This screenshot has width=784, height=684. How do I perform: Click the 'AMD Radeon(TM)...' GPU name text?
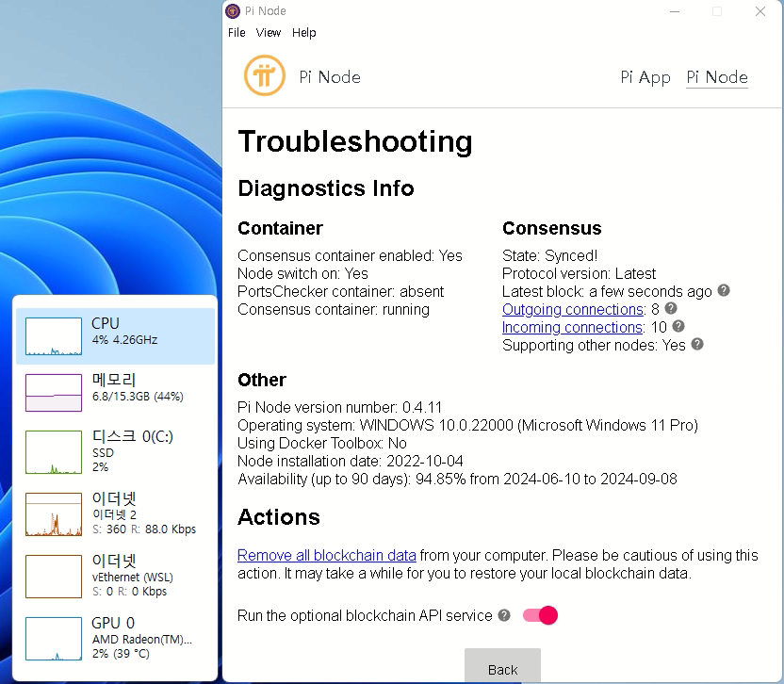click(142, 639)
